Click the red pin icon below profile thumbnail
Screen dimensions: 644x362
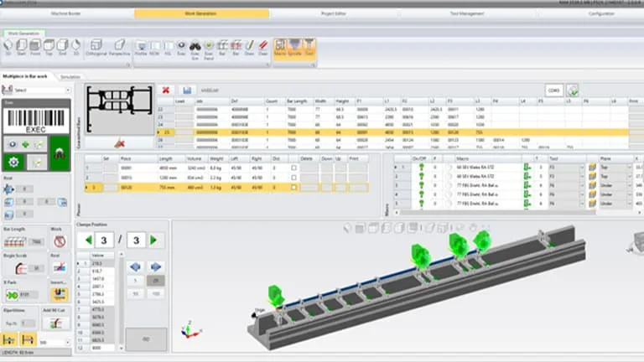pyautogui.click(x=120, y=143)
